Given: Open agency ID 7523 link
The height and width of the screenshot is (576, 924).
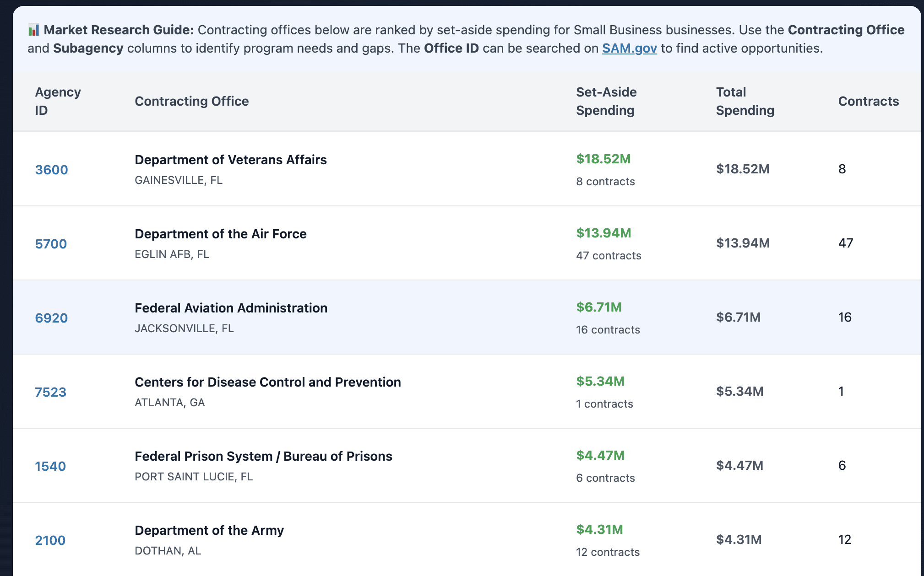Looking at the screenshot, I should tap(50, 392).
